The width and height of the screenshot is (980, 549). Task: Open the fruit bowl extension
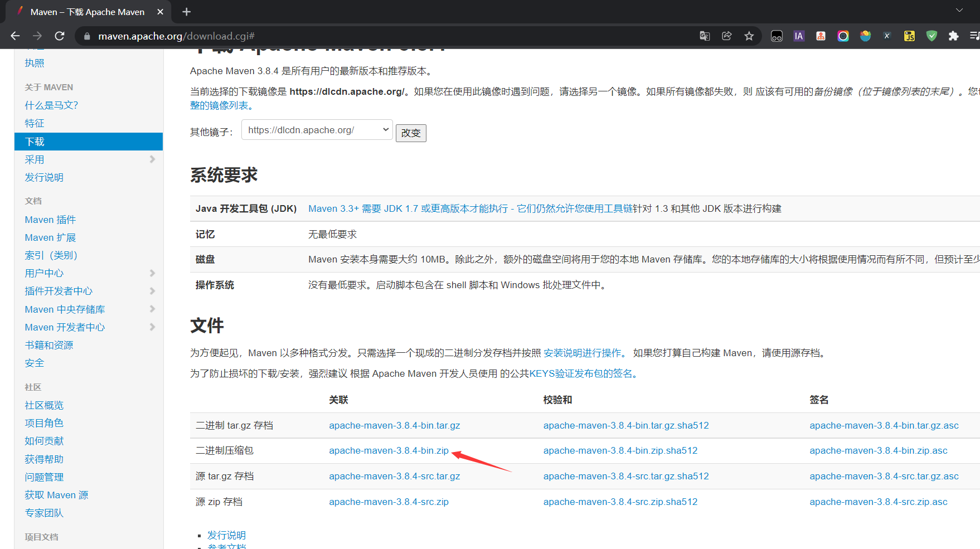(x=865, y=36)
